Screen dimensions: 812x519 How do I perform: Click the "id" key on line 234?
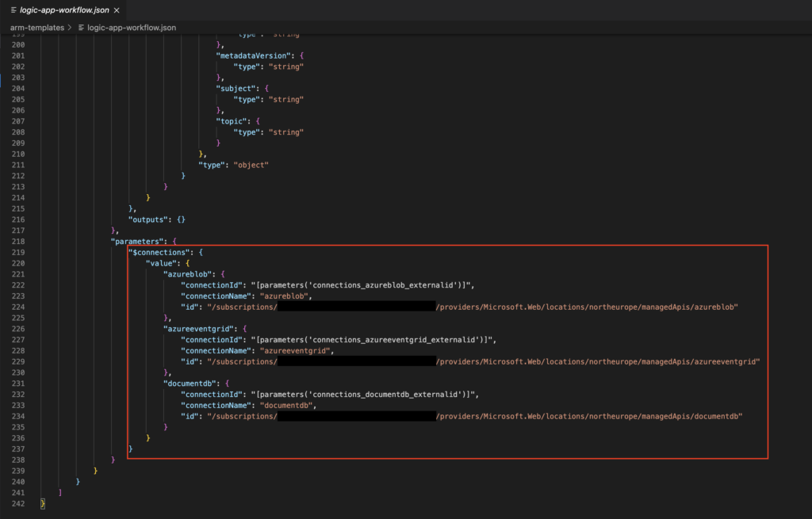(190, 417)
